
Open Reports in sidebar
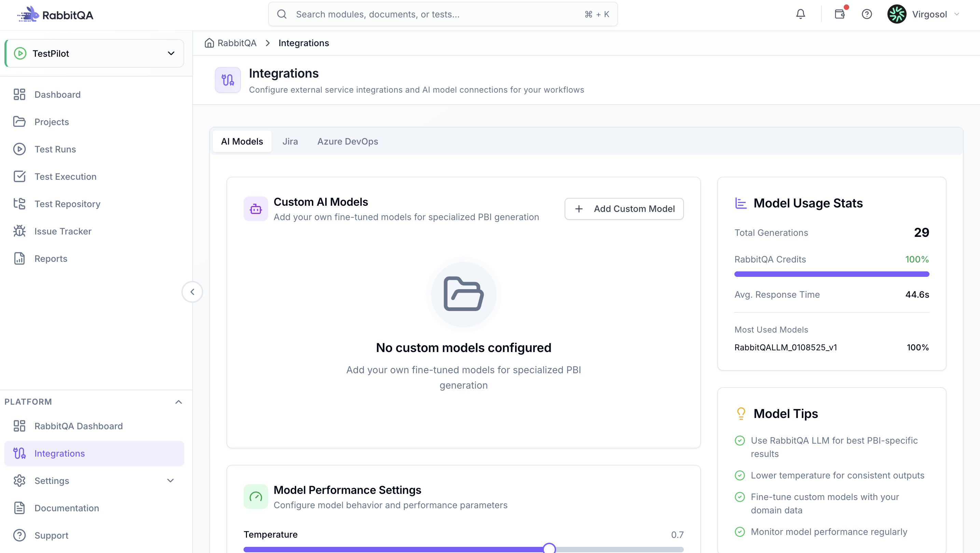coord(94,258)
